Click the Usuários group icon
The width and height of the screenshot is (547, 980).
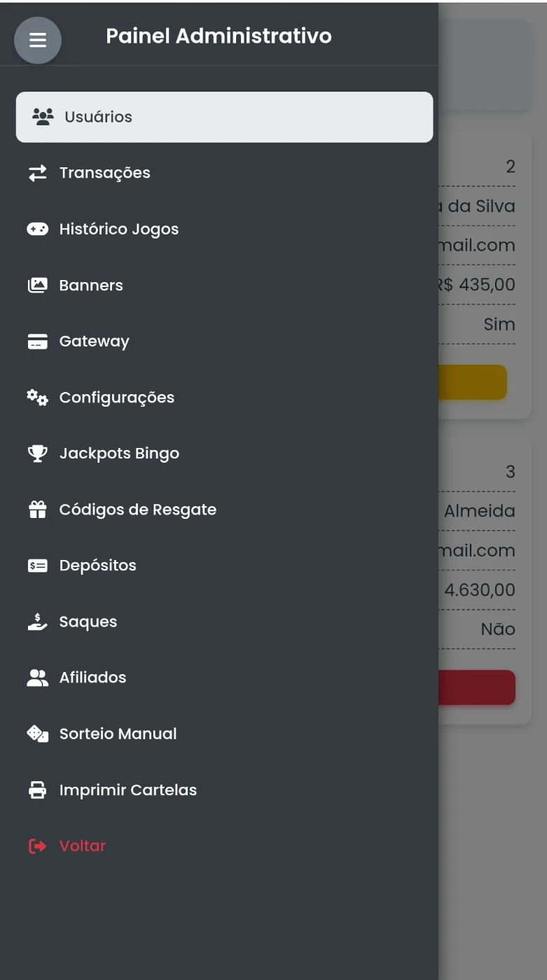point(43,117)
